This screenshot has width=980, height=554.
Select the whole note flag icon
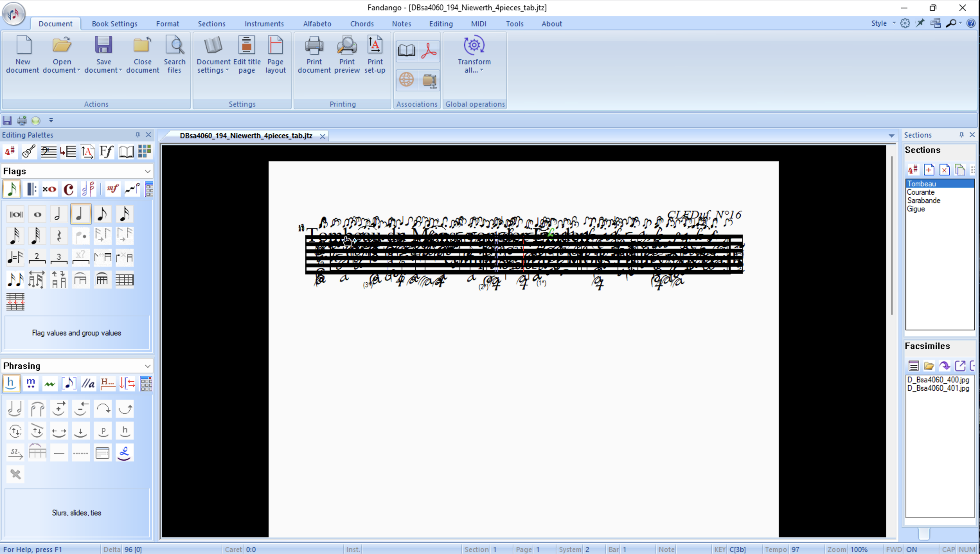(x=37, y=214)
